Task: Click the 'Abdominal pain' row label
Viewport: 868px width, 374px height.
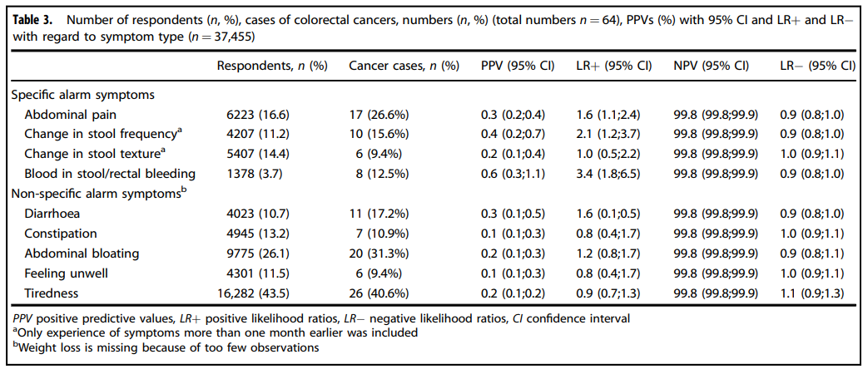Action: [71, 115]
